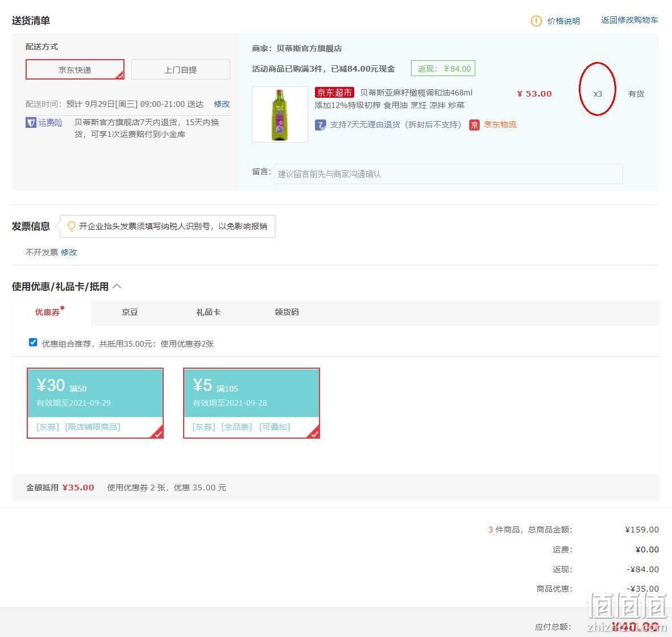Deselect the ¥30 满50 coupon
The image size is (672, 637).
click(95, 403)
